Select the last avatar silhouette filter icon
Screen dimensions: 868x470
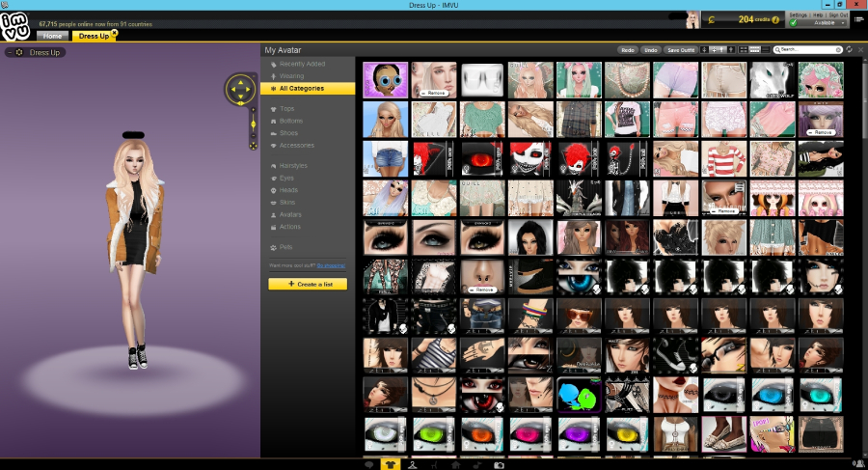click(731, 49)
